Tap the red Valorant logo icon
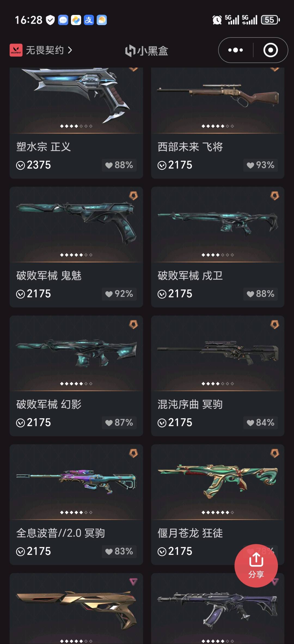Image resolution: width=294 pixels, height=644 pixels. tap(16, 50)
